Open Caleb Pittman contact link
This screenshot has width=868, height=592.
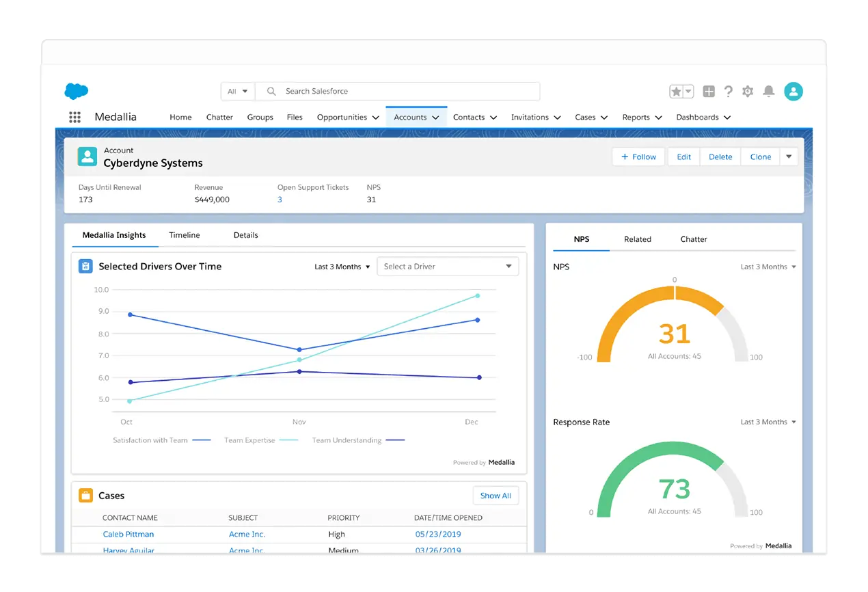pos(128,535)
